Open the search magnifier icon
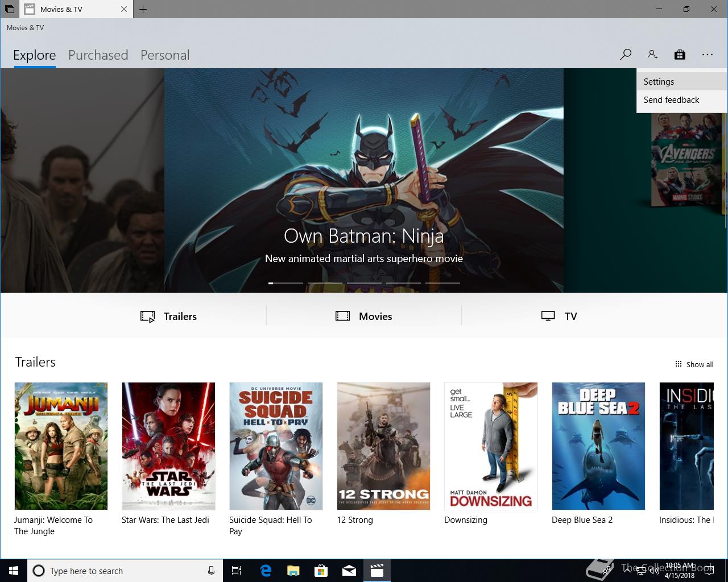This screenshot has height=582, width=728. [626, 55]
